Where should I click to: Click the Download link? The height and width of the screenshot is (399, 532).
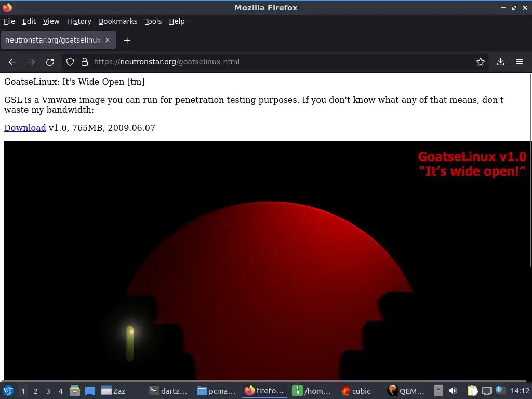[x=25, y=128]
